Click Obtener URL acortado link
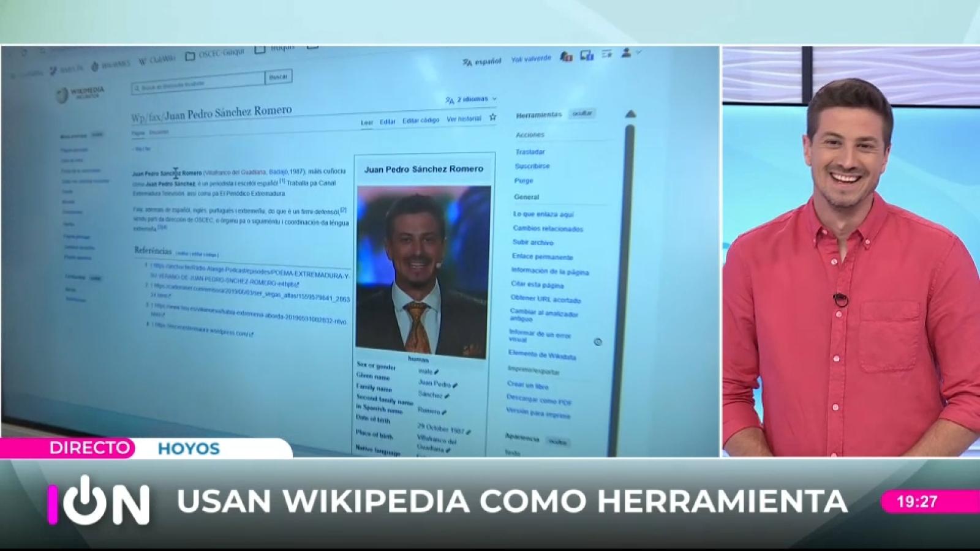This screenshot has height=551, width=980. (546, 299)
